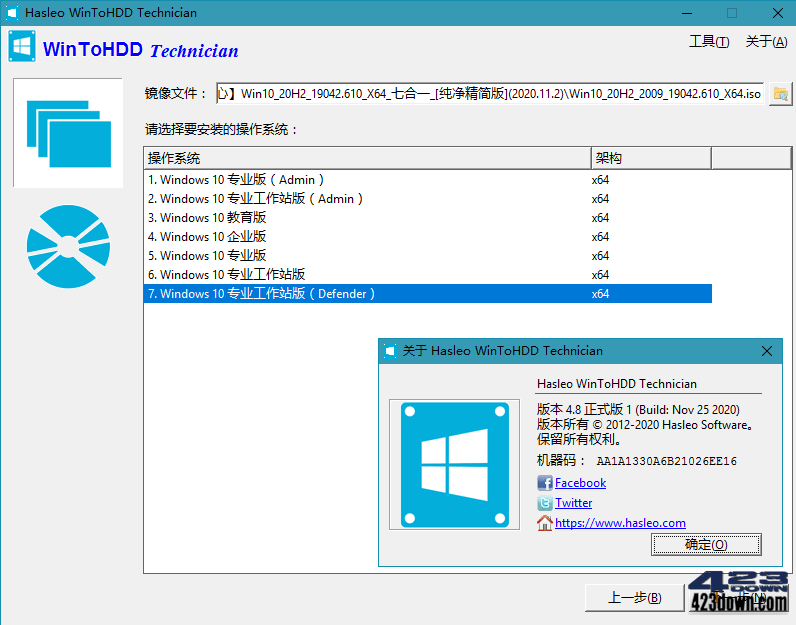The width and height of the screenshot is (796, 625).
Task: Open the Facebook link
Action: pyautogui.click(x=580, y=483)
